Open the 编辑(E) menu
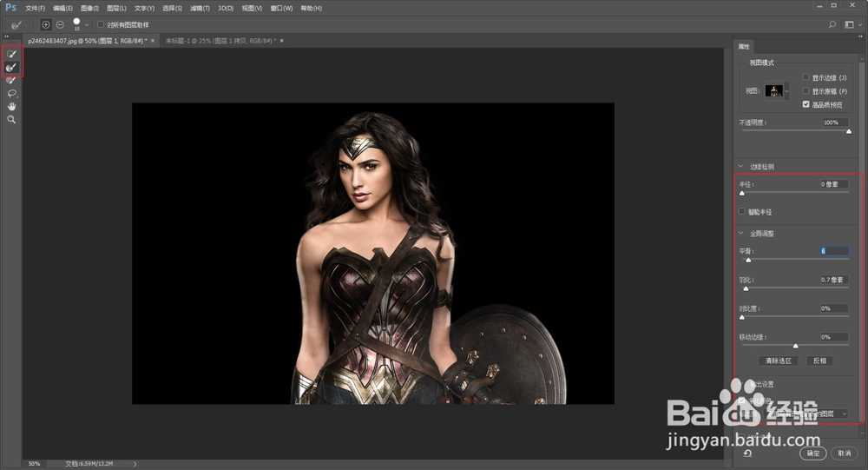The width and height of the screenshot is (868, 470). (x=62, y=9)
